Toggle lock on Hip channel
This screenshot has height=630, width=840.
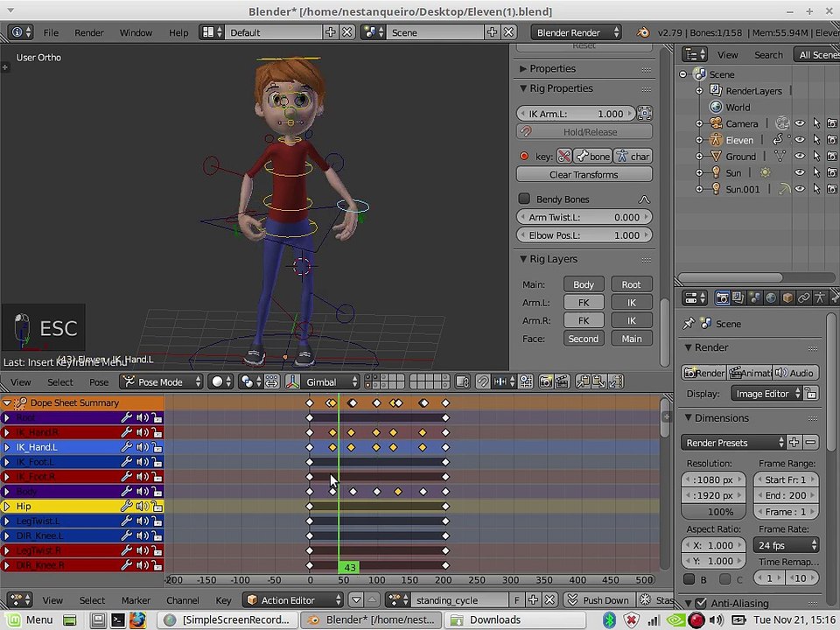click(157, 506)
